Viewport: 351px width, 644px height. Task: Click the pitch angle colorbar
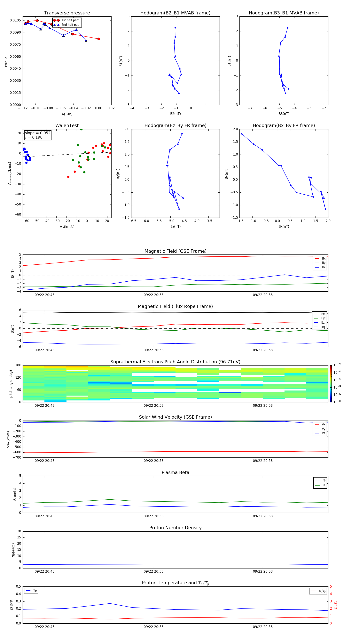pos(331,384)
